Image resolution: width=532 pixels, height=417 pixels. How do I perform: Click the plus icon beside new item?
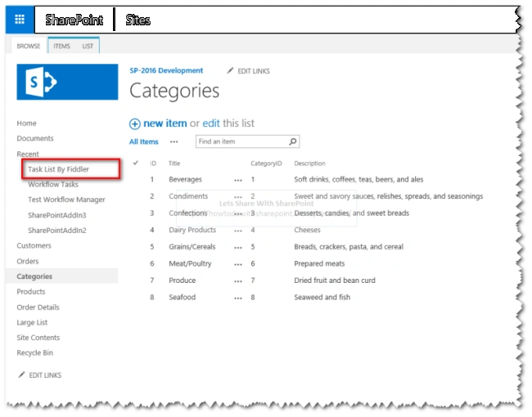(135, 124)
